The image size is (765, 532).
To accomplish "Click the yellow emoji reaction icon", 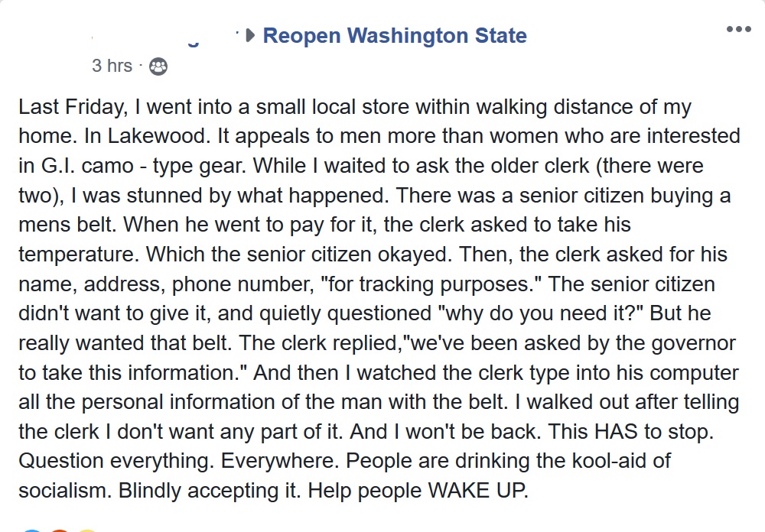I will 86,529.
